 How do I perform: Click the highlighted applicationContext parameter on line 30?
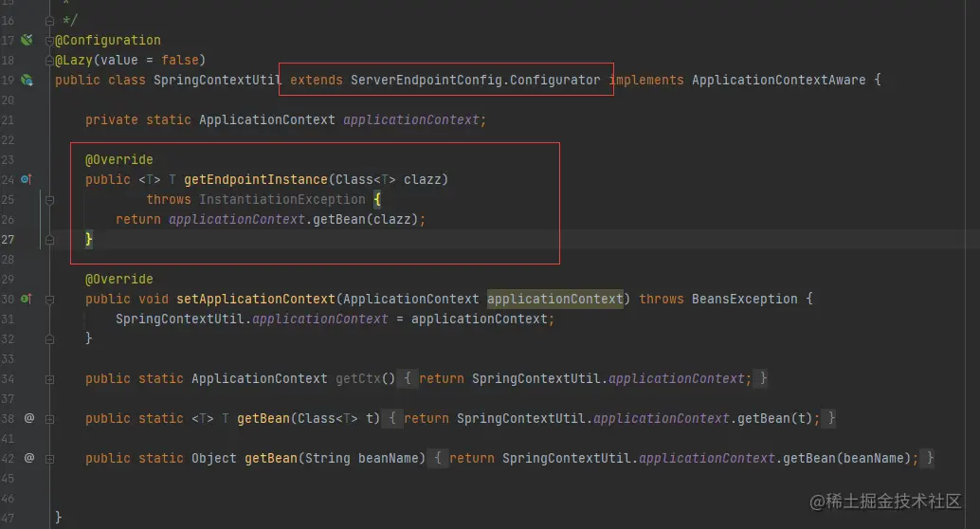(555, 299)
